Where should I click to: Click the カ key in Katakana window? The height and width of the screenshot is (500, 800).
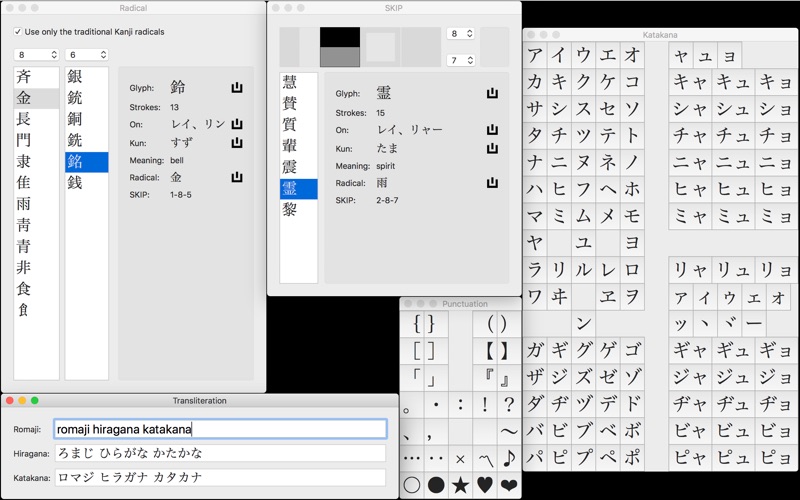click(534, 82)
